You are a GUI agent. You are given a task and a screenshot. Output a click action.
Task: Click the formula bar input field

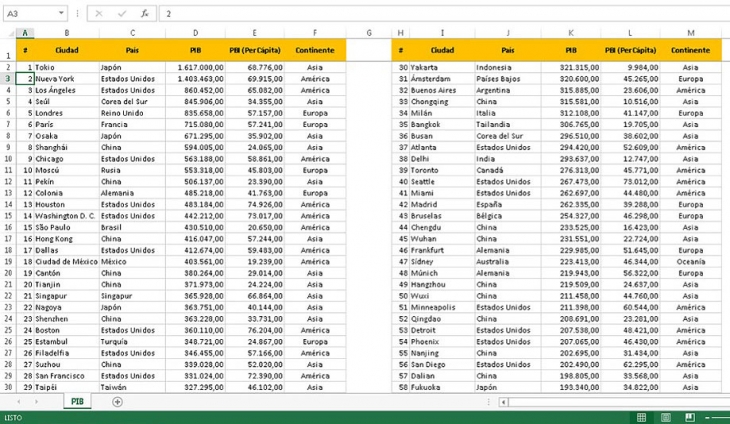(445, 13)
